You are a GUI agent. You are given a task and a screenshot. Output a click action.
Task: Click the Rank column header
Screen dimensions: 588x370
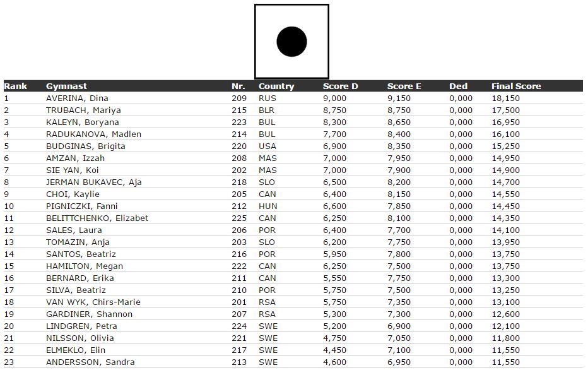[15, 87]
